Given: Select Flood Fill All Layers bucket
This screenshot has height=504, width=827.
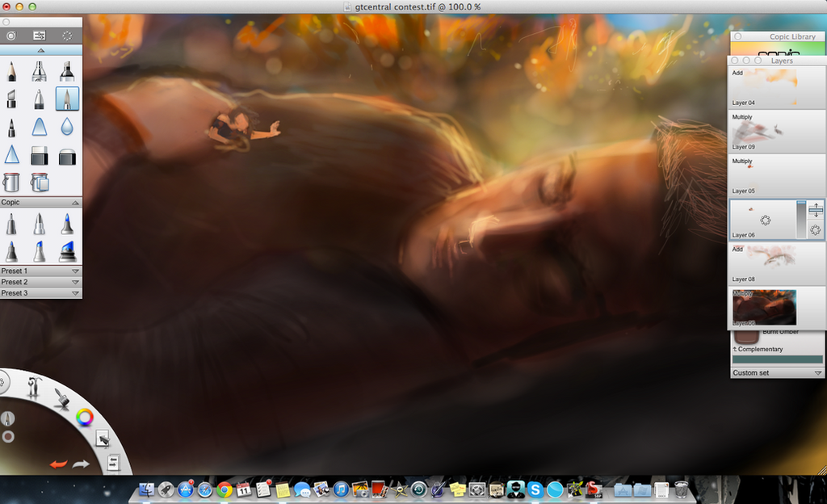Looking at the screenshot, I should click(40, 183).
